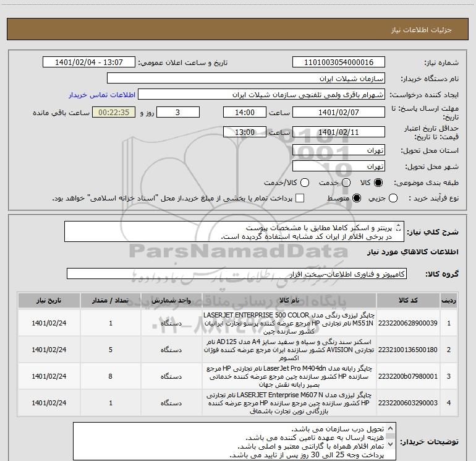Click the LaserJet Pro M404dn item name

point(289,376)
